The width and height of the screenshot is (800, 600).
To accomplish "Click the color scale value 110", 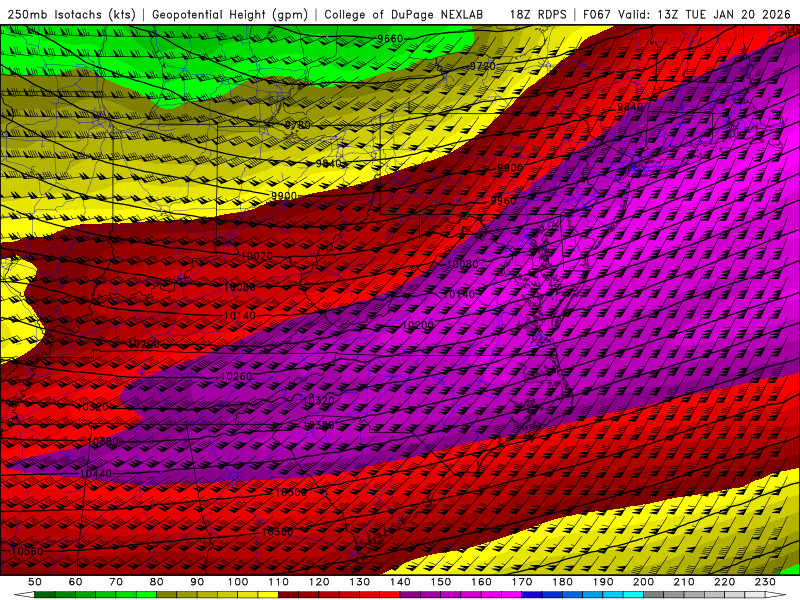I will tap(279, 582).
